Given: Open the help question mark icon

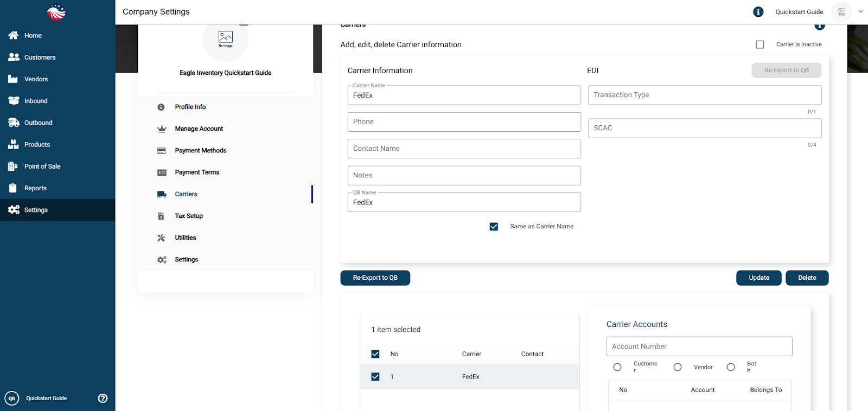Looking at the screenshot, I should pos(103,399).
